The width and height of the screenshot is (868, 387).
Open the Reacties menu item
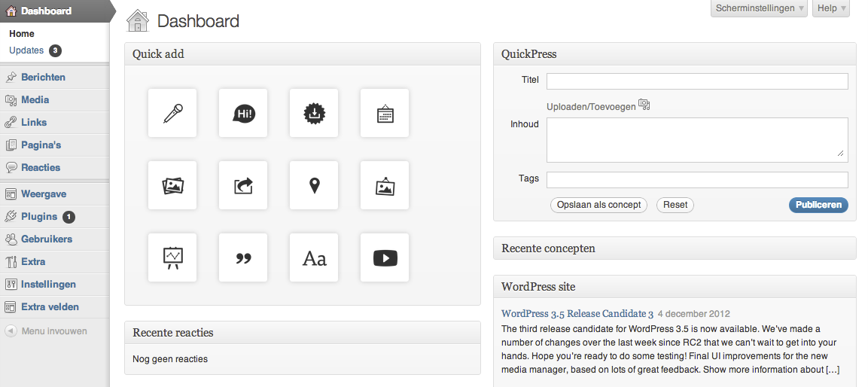click(x=41, y=167)
